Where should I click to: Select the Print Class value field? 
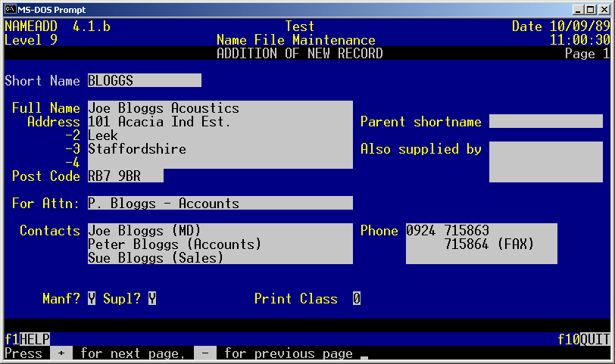tap(357, 299)
